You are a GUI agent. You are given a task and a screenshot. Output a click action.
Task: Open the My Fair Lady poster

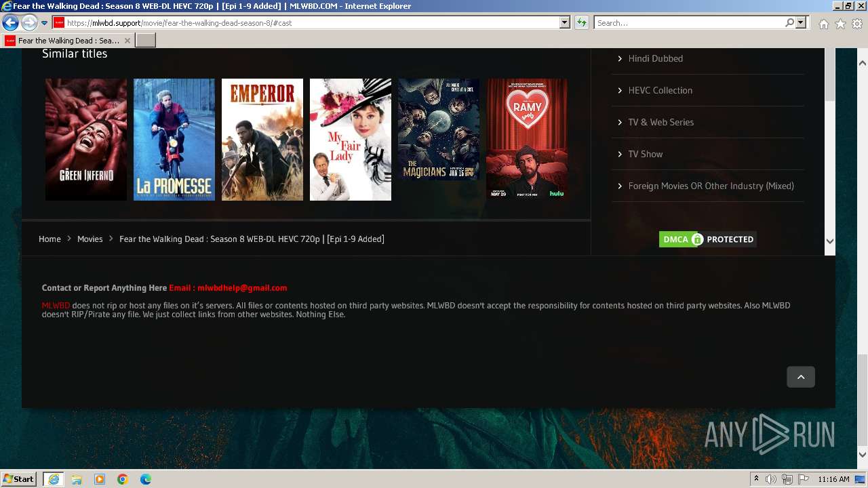point(351,140)
